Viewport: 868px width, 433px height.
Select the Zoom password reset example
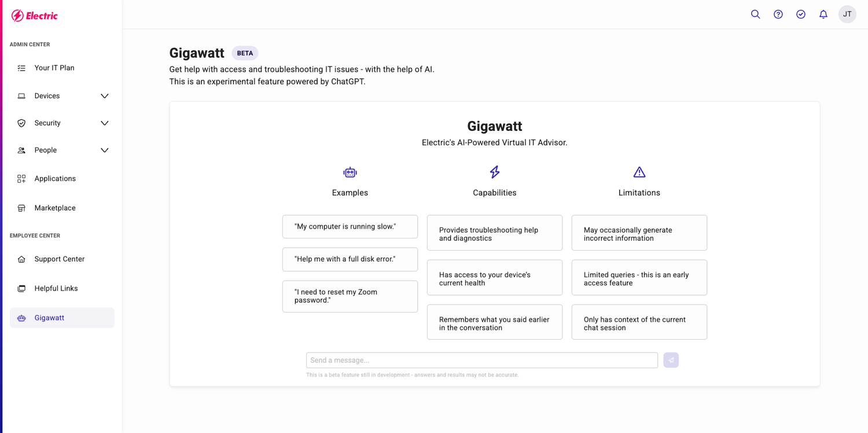(350, 296)
